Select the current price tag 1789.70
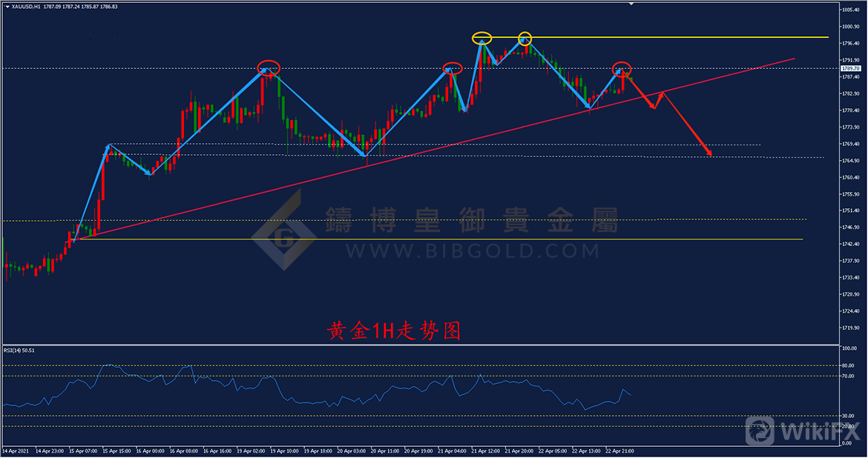The height and width of the screenshot is (458, 868). [x=850, y=68]
